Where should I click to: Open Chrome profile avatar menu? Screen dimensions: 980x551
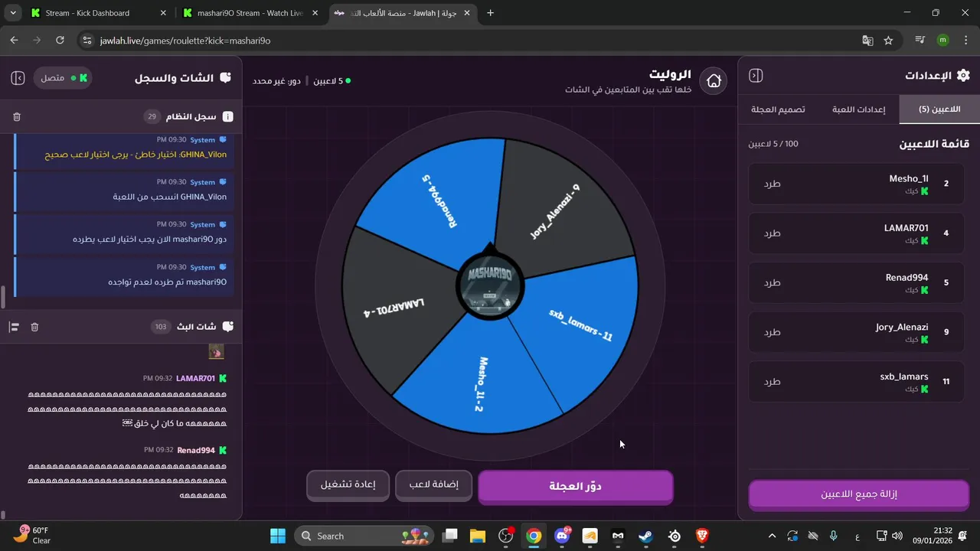[x=942, y=41]
